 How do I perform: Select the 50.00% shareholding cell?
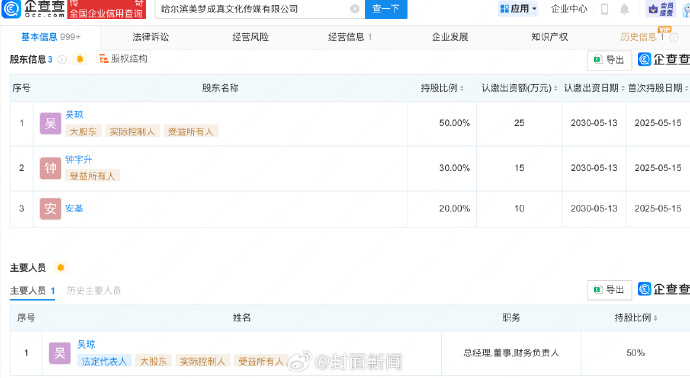(441, 123)
